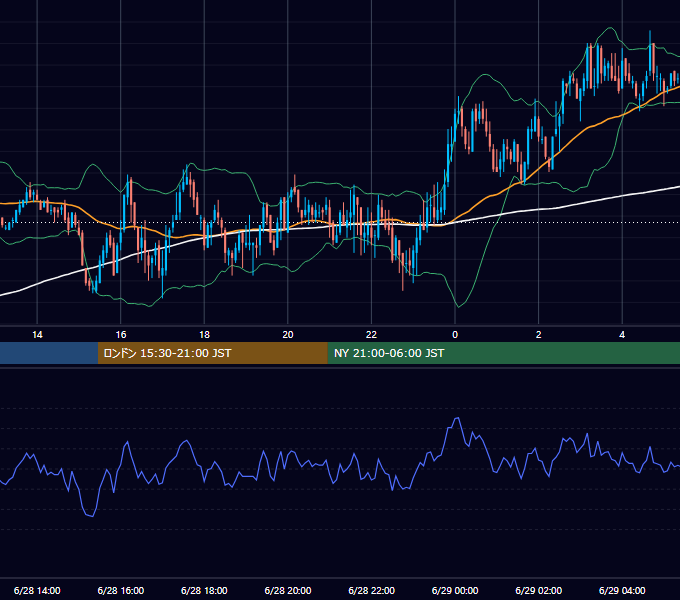This screenshot has height=600, width=680.
Task: Click the 6/29 02:00 time label
Action: [x=539, y=590]
